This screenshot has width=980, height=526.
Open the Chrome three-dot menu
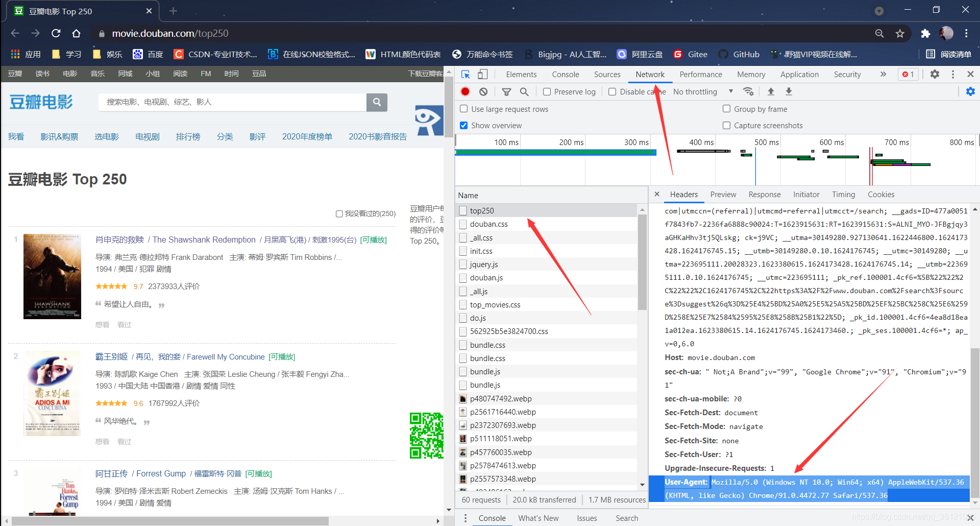pos(966,33)
